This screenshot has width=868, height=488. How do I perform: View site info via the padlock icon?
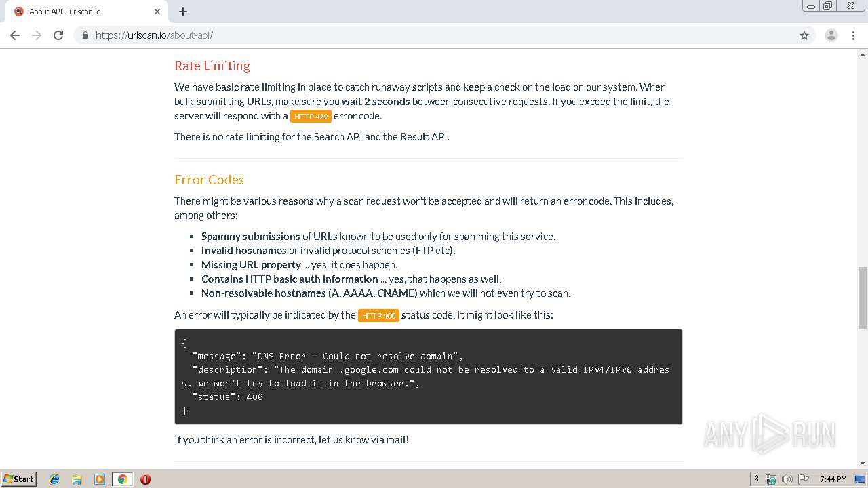click(x=85, y=35)
